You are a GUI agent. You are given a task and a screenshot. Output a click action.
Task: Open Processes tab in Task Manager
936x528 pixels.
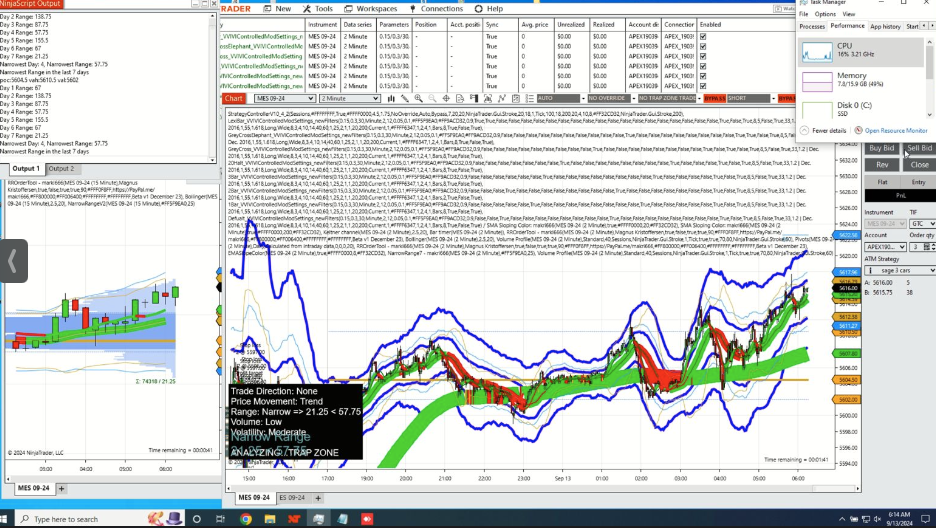point(812,26)
